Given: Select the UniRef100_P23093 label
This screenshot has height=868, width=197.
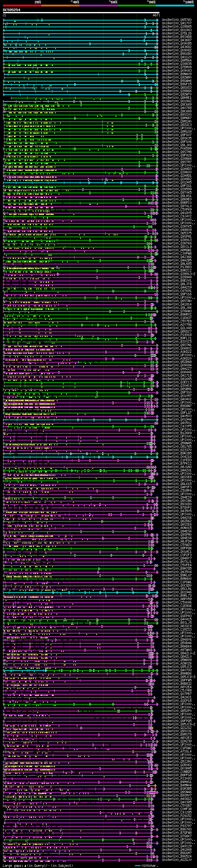Looking at the screenshot, I should (x=177, y=779).
